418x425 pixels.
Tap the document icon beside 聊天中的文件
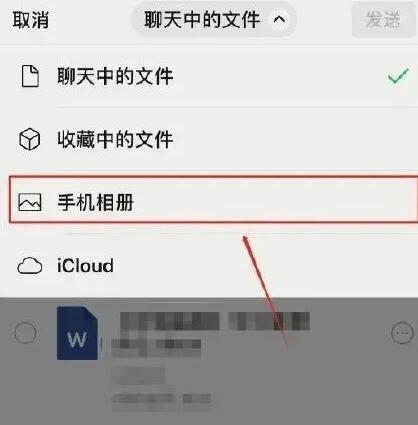pyautogui.click(x=30, y=76)
